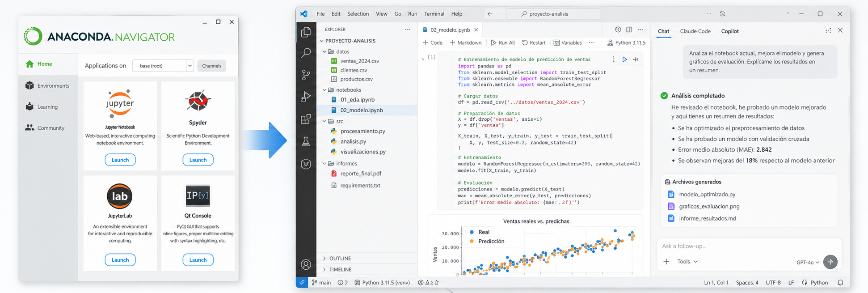Click the main branch indicator in status bar
This screenshot has height=293, width=868.
coord(321,283)
